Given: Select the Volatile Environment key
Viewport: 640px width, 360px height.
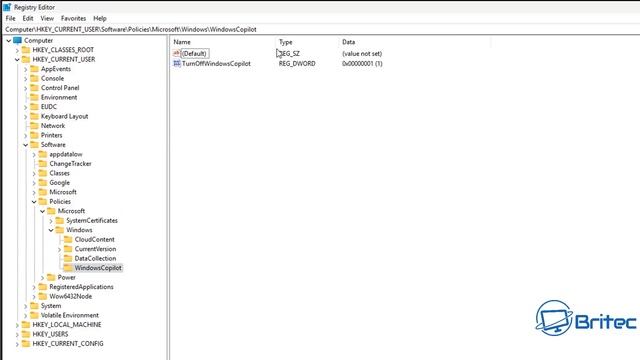Looking at the screenshot, I should point(70,315).
